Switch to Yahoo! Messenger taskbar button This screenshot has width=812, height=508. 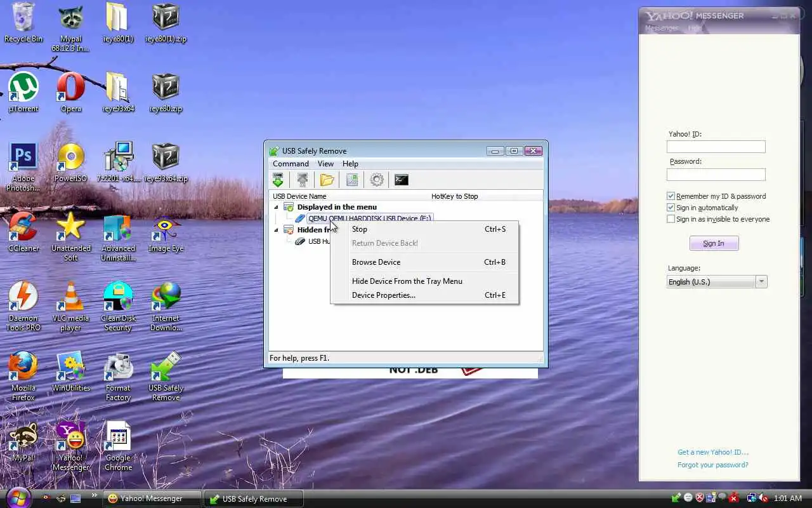[x=152, y=498]
